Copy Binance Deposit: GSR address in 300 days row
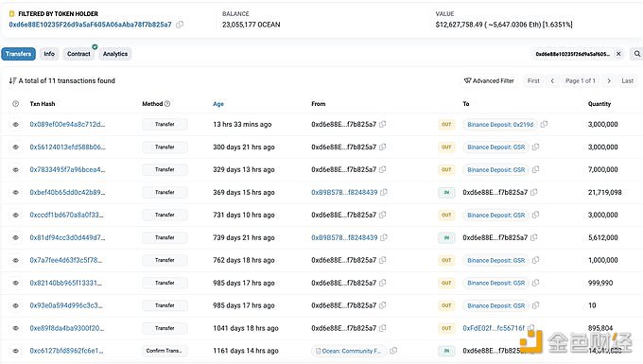Screen dimensions: 643x364 pyautogui.click(x=535, y=147)
